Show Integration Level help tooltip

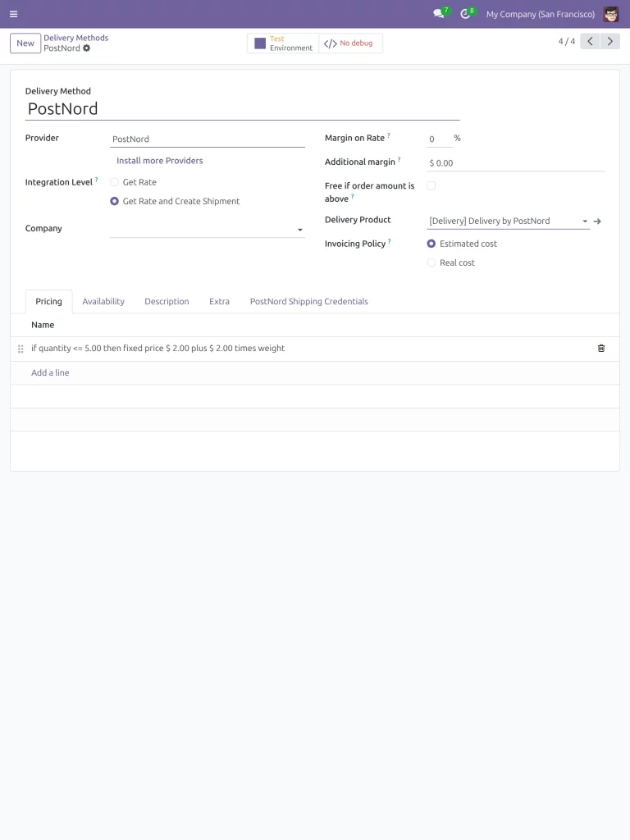click(x=97, y=180)
